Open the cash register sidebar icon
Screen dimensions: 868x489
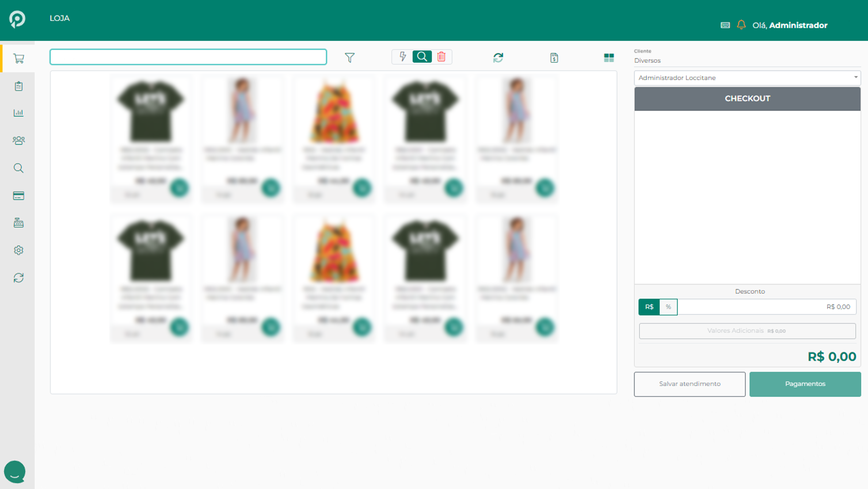point(18,223)
